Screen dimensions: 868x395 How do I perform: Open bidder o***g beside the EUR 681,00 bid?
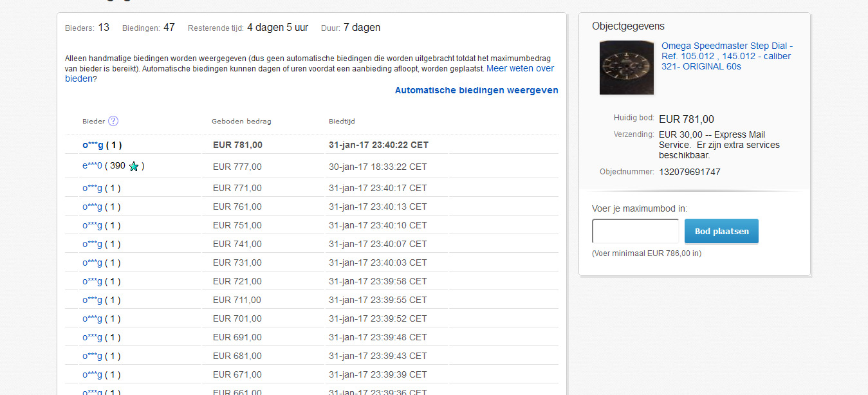point(93,356)
